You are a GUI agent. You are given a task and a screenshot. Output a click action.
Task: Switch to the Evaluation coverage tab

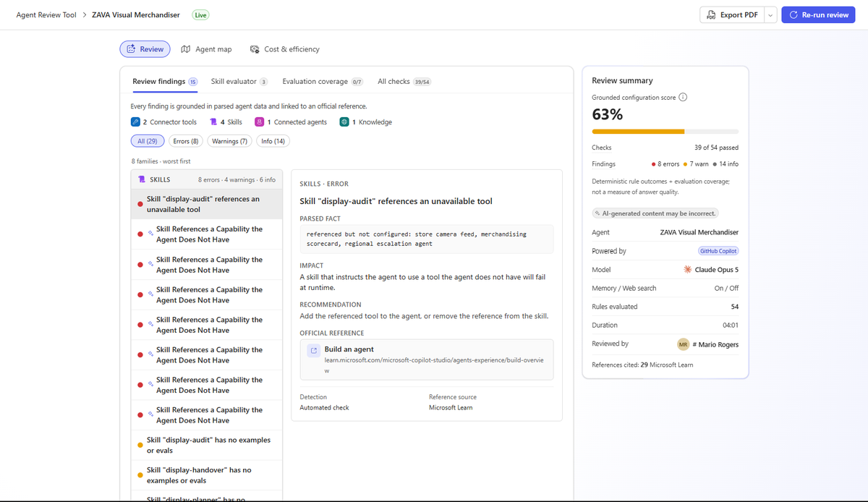pyautogui.click(x=323, y=82)
